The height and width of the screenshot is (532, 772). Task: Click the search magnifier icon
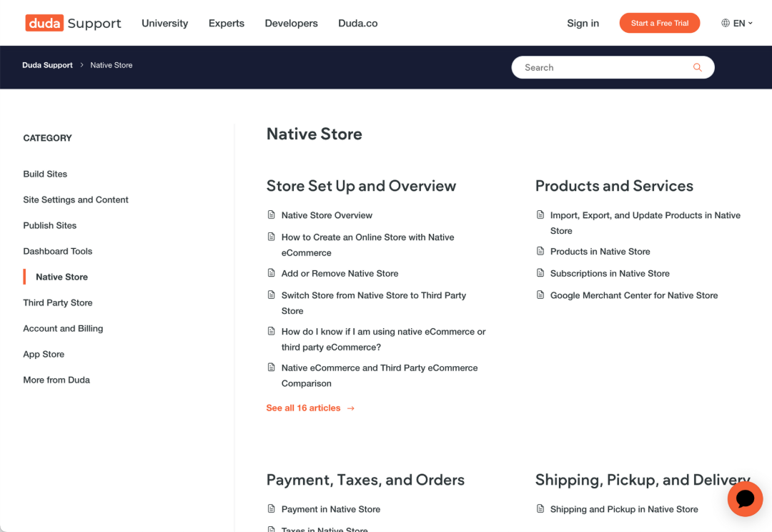pyautogui.click(x=697, y=67)
